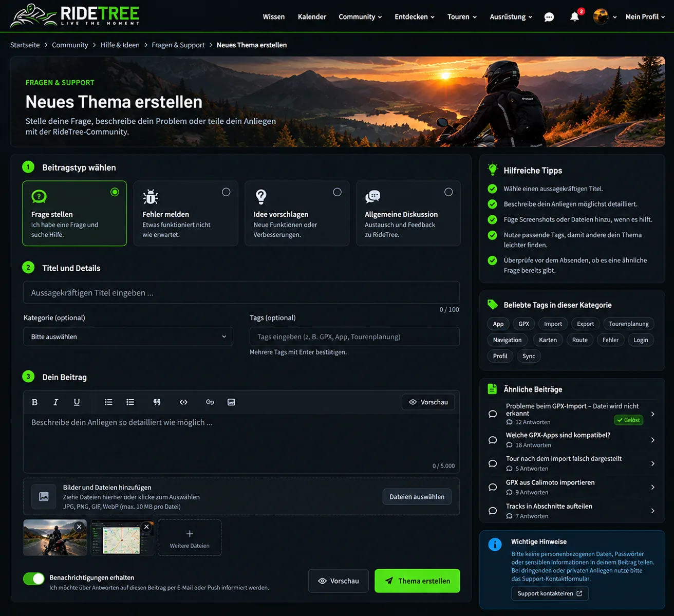Screen dimensions: 674x616
Task: Expand the Community menu
Action: click(x=360, y=17)
